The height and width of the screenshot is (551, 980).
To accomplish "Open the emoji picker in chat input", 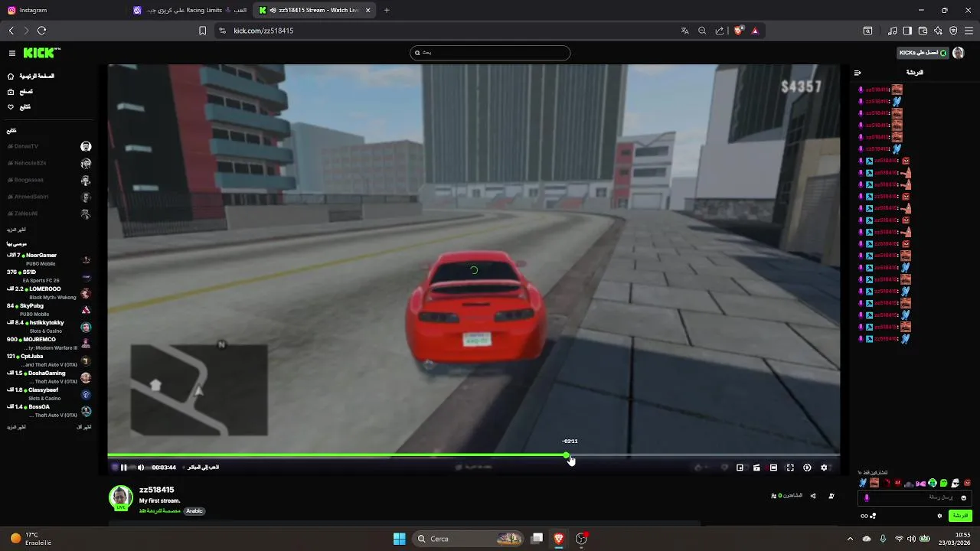I will tap(963, 497).
